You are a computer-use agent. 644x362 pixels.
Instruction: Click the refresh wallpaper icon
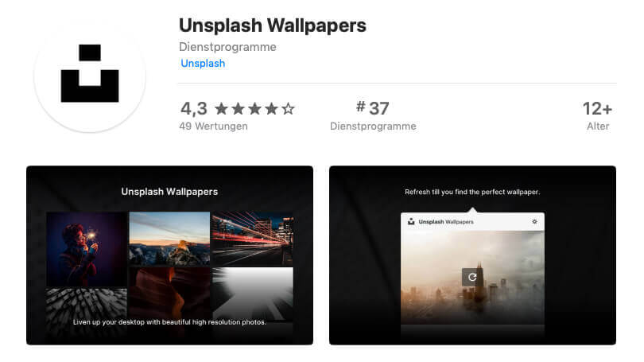[472, 278]
